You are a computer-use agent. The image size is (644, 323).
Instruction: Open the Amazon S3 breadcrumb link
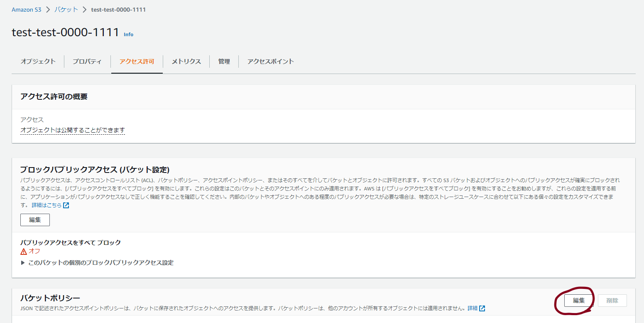coord(26,10)
